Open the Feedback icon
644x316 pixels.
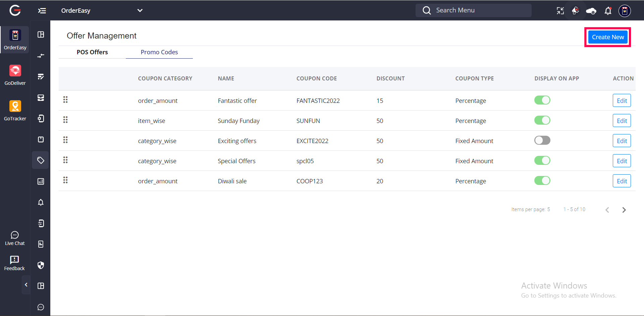click(14, 263)
